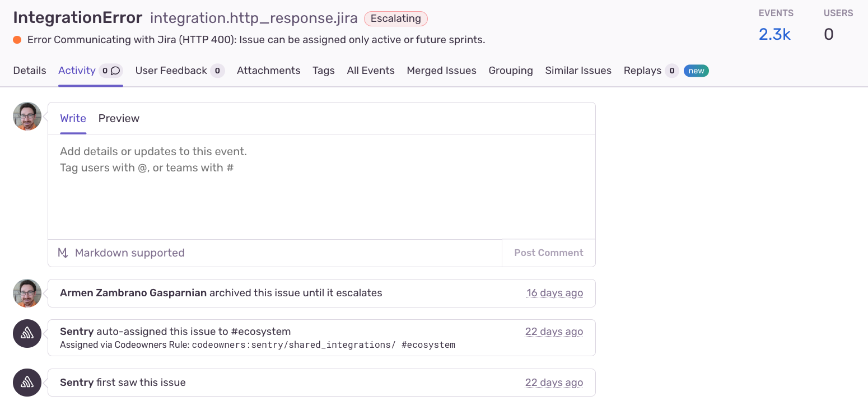Image resolution: width=868 pixels, height=410 pixels.
Task: Switch to the All Events tab
Action: [x=370, y=71]
